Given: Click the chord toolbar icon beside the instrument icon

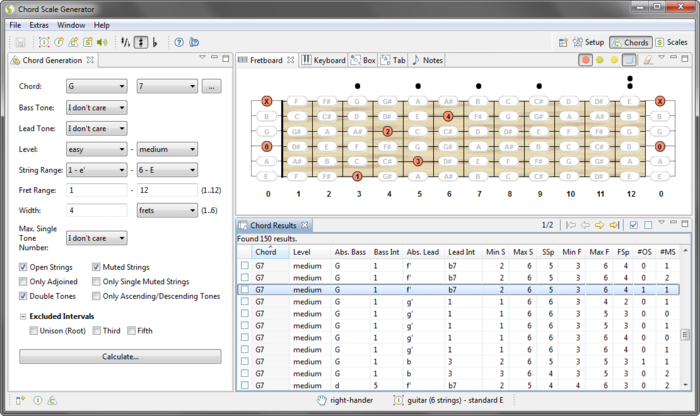Looking at the screenshot, I should (59, 42).
